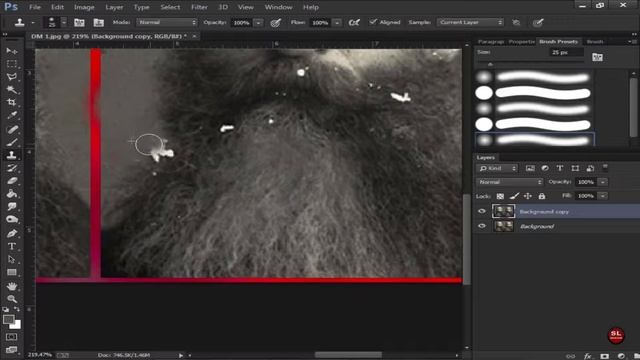Select the Path Selection tool
This screenshot has width=640, height=360.
[x=11, y=259]
